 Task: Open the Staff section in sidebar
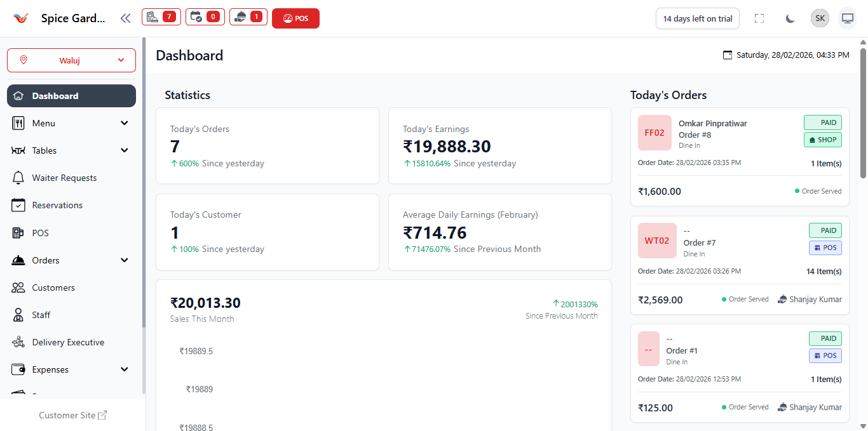coord(40,314)
